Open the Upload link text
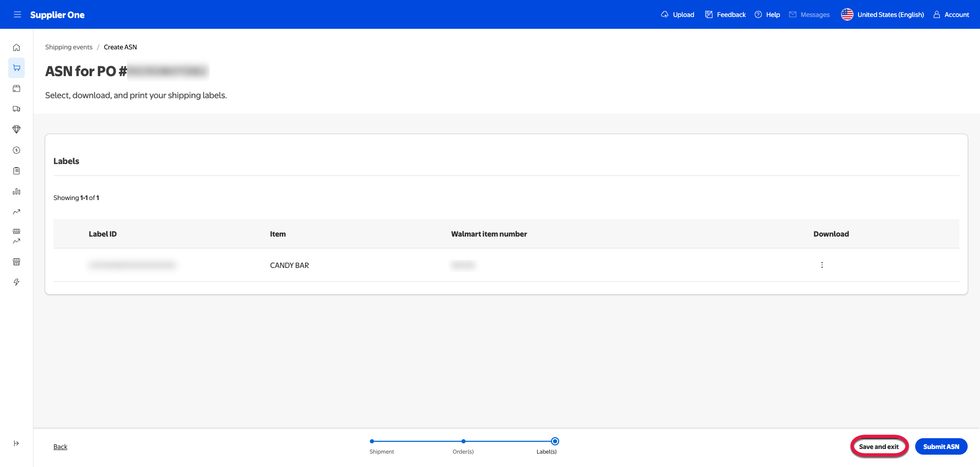This screenshot has width=980, height=467. (684, 14)
